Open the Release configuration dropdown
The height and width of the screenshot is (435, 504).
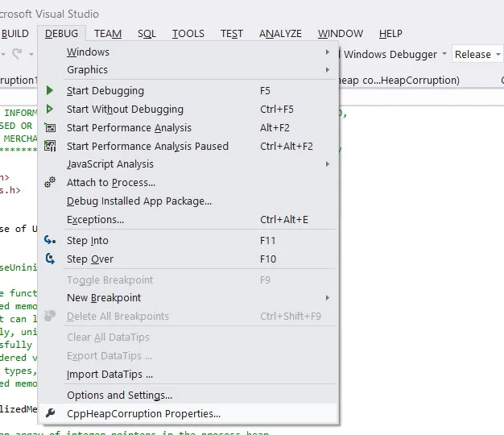click(x=477, y=54)
